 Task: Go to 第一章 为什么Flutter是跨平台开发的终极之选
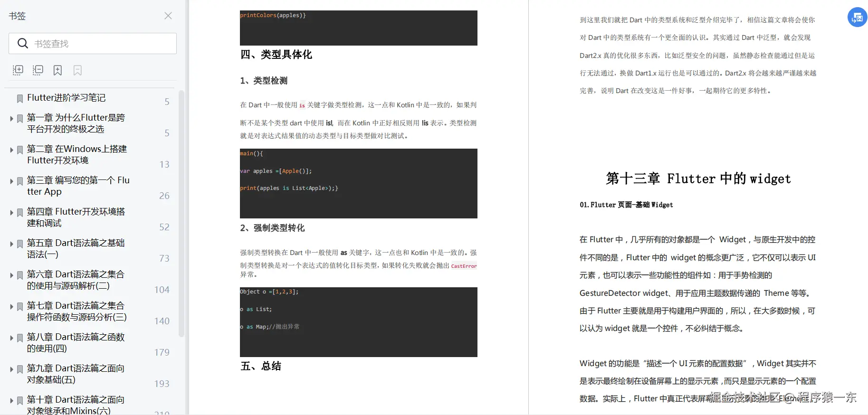76,123
